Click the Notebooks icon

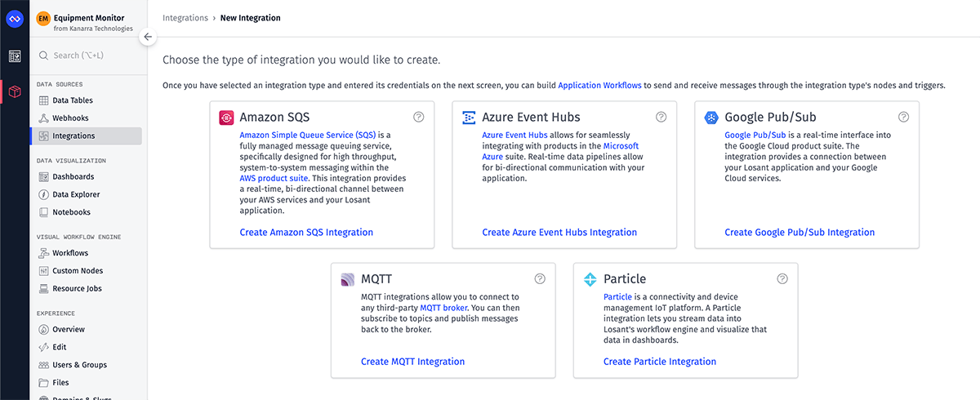[x=44, y=212]
